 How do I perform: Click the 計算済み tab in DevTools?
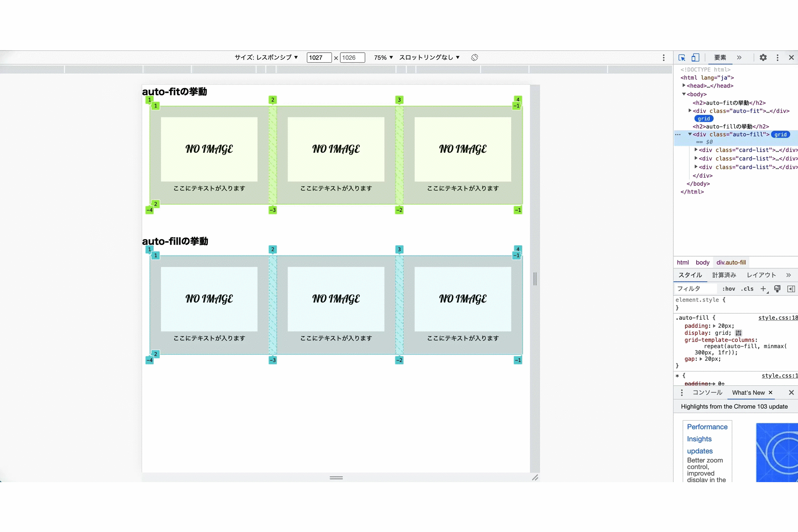pyautogui.click(x=725, y=274)
